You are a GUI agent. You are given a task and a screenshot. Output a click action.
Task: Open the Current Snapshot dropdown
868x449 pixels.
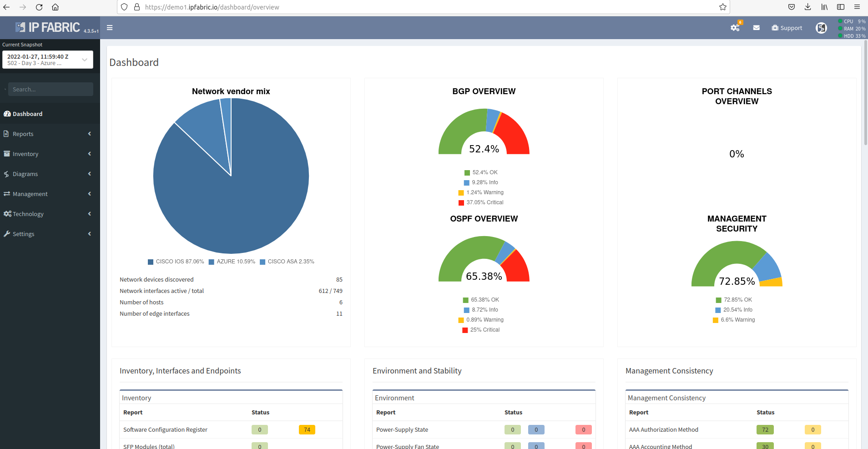48,60
